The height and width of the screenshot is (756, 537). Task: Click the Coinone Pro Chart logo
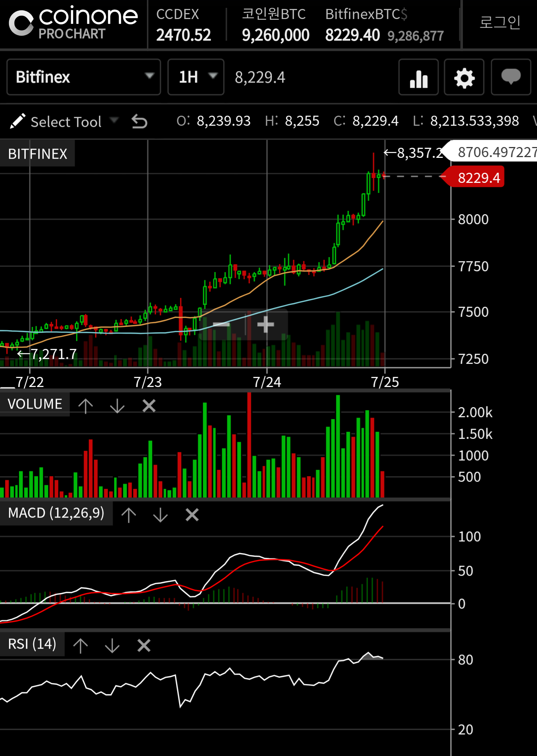tap(73, 23)
